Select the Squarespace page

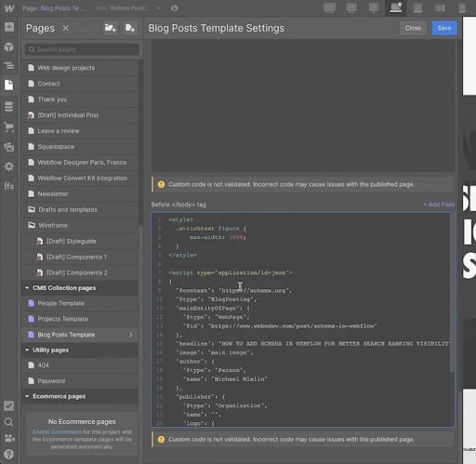click(x=80, y=147)
